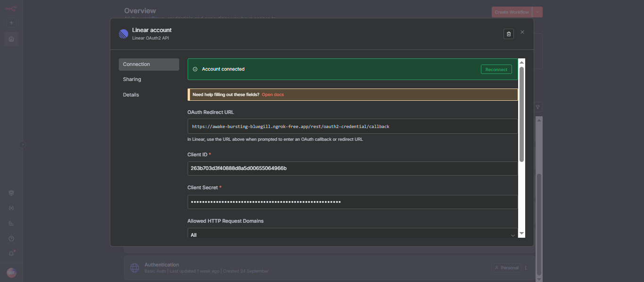Click inside the Client ID field

point(352,168)
